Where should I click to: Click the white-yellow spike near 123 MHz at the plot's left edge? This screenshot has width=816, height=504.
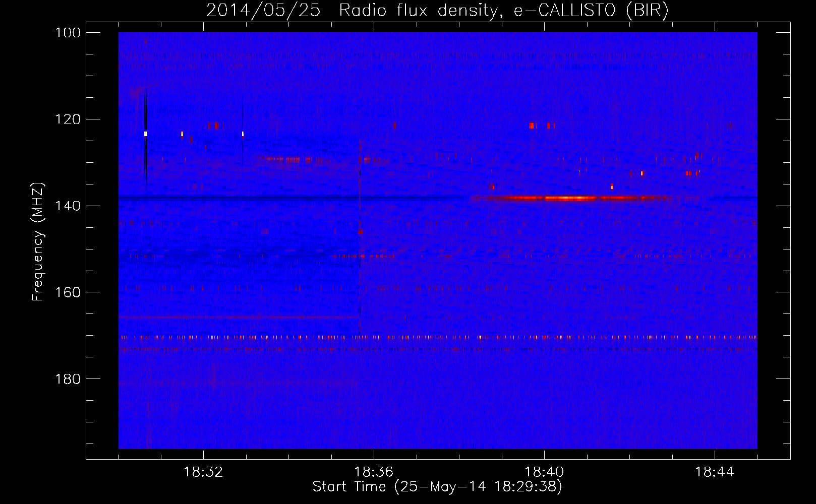pyautogui.click(x=145, y=134)
